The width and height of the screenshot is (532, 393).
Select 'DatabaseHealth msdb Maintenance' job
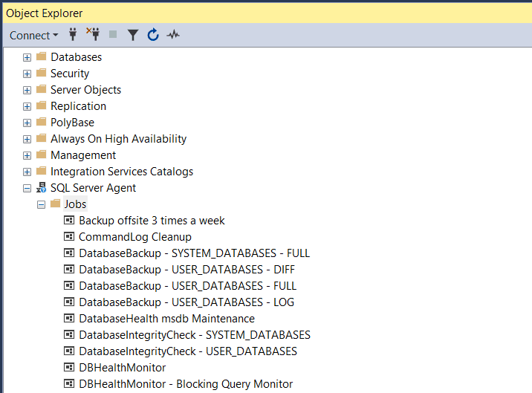[166, 319]
